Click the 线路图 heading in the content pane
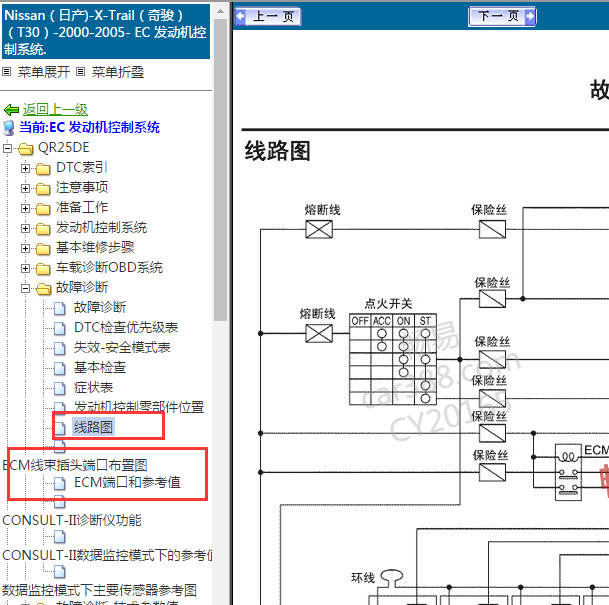This screenshot has height=605, width=609. [277, 151]
